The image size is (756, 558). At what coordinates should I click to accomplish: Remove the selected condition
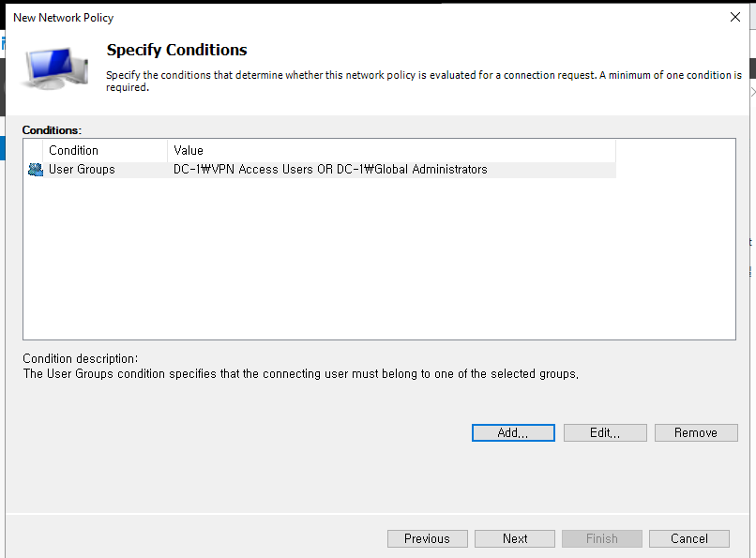point(696,432)
